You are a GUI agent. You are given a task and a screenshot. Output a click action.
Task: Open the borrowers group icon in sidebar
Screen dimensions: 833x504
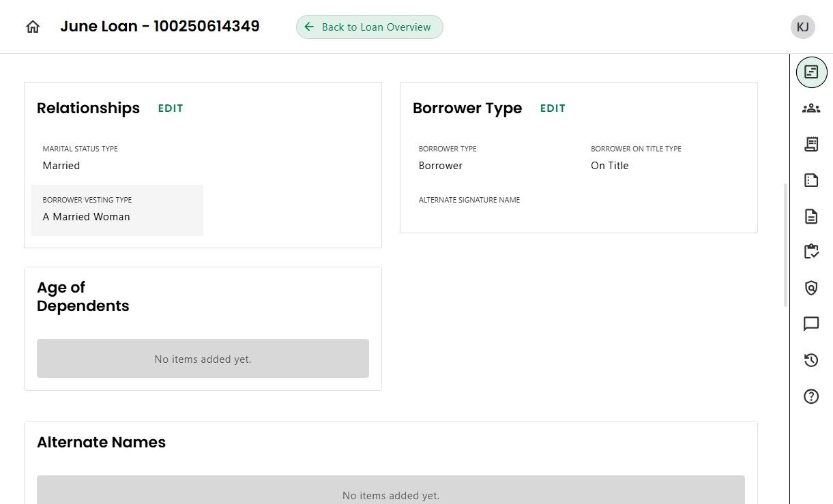(x=811, y=108)
